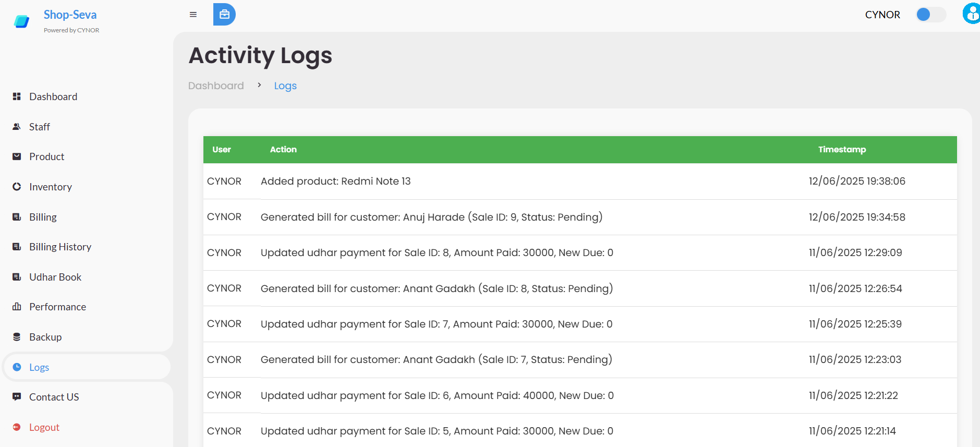980x447 pixels.
Task: Click the red Logout icon
Action: (x=17, y=427)
